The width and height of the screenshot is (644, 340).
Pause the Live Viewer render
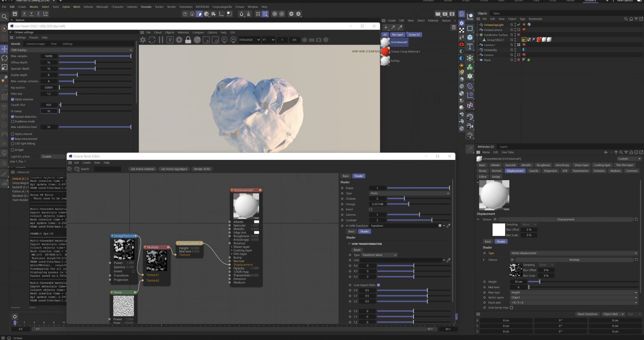coord(161,40)
